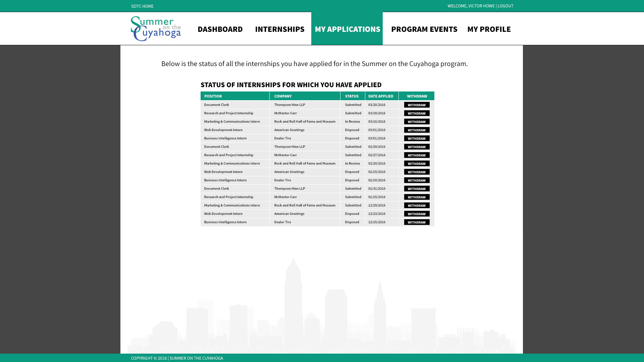The image size is (644, 362).
Task: Withdraw the Business Intelligence Intern dated 12/15/2016
Action: point(417,222)
